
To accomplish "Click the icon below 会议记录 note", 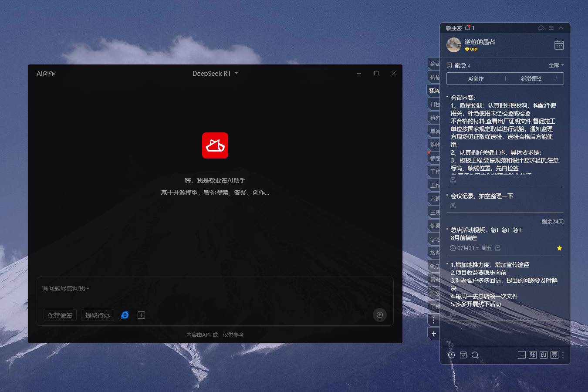I will point(453,206).
